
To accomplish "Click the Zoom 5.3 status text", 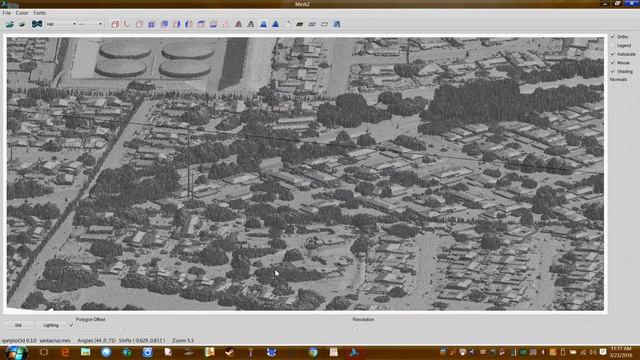I will pyautogui.click(x=183, y=340).
